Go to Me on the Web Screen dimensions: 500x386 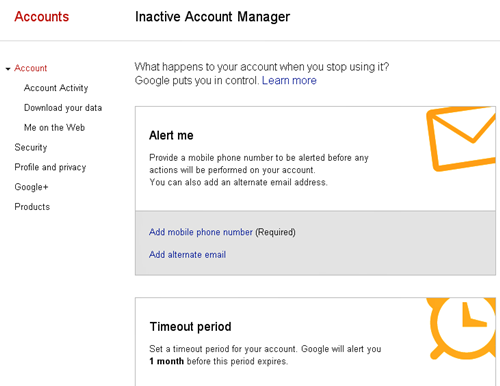click(54, 128)
